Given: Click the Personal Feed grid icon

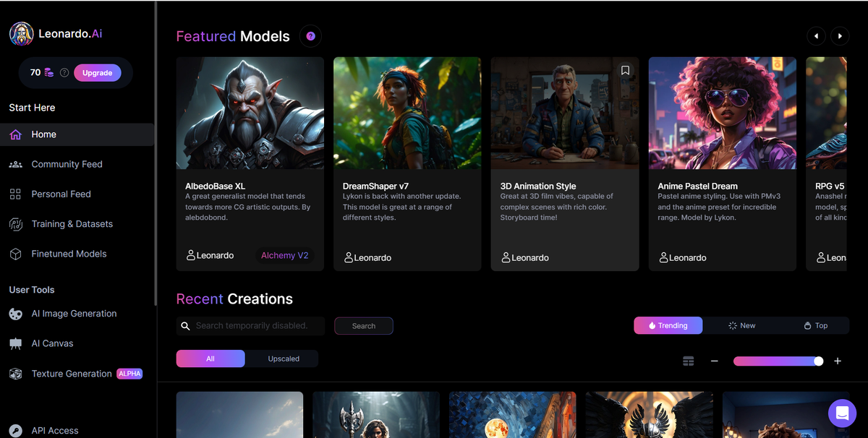Looking at the screenshot, I should coord(16,194).
